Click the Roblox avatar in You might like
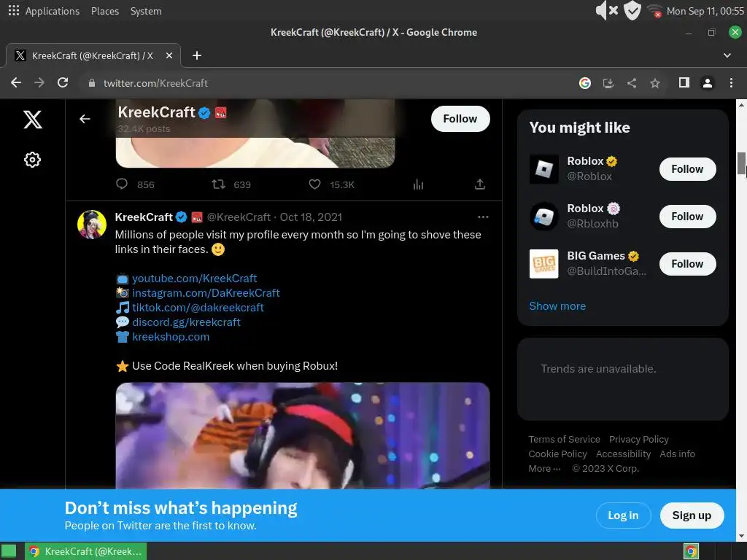 pos(544,169)
